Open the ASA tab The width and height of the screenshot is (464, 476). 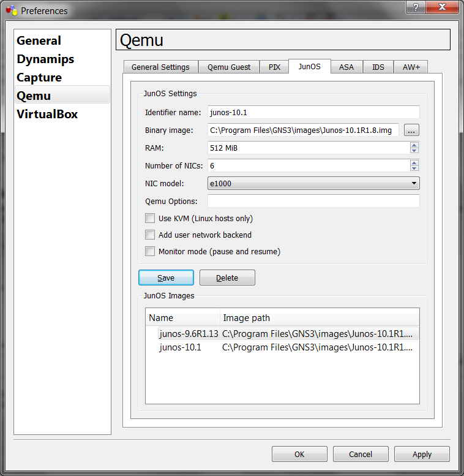[346, 67]
